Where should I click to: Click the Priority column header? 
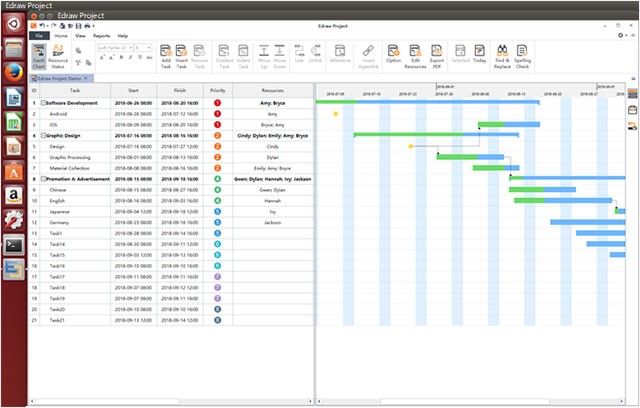tap(217, 90)
